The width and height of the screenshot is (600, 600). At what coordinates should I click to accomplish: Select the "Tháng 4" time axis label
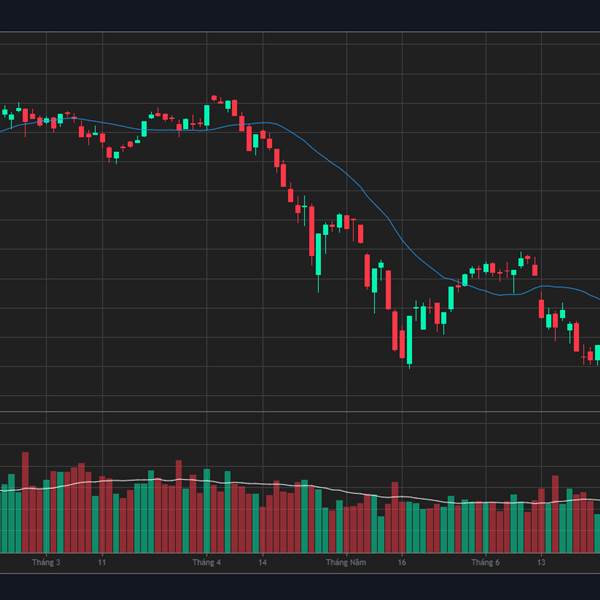coord(207,562)
